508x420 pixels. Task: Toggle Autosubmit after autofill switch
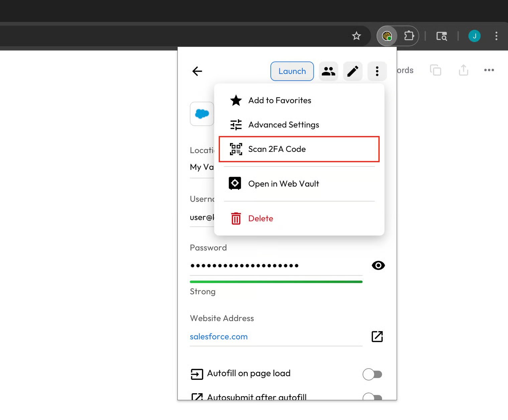(372, 397)
